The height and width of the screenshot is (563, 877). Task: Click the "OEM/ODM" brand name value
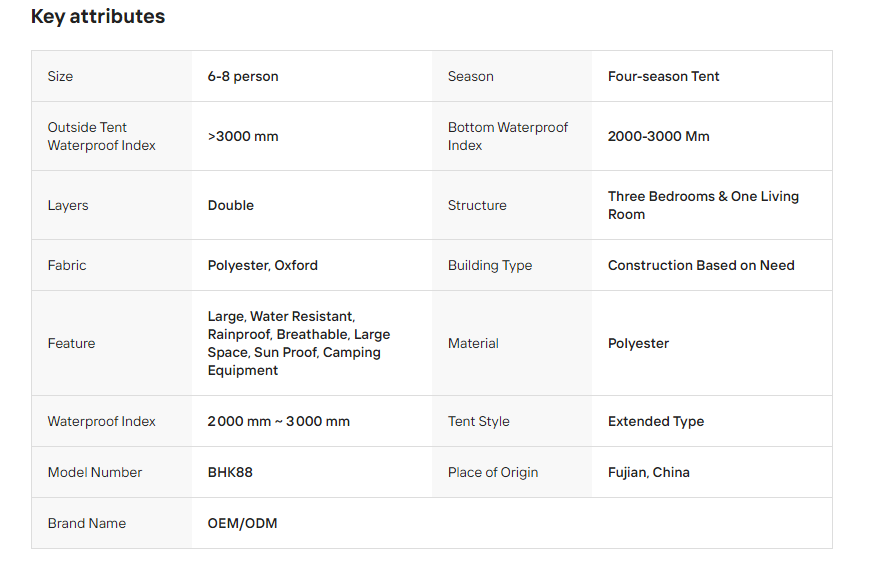pos(242,523)
